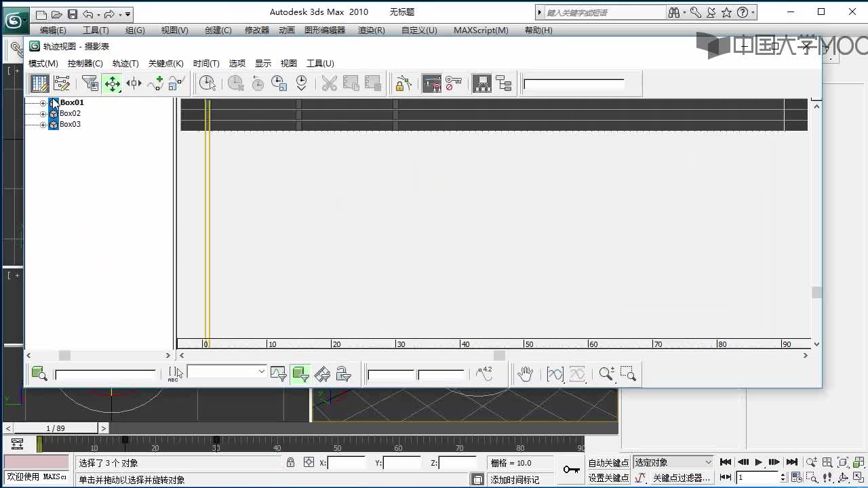868x488 pixels.
Task: Click the Reverse Time icon
Action: coord(258,83)
